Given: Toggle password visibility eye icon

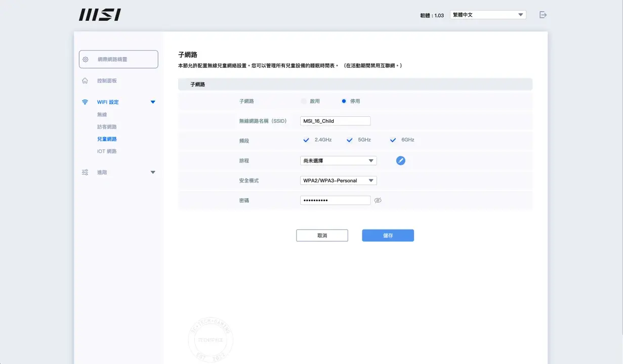Looking at the screenshot, I should [x=378, y=201].
